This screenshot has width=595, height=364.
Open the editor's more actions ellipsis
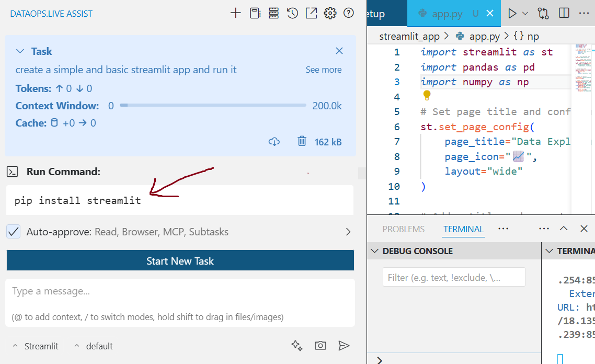(584, 13)
